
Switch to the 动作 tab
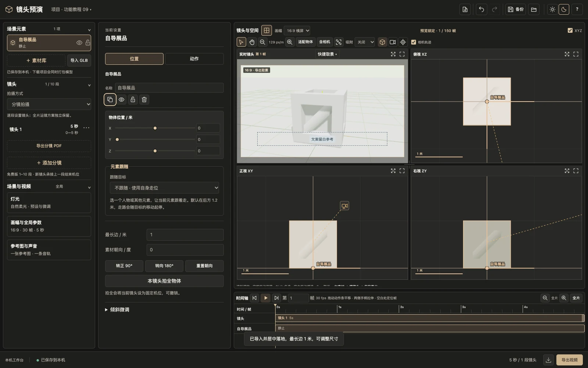pyautogui.click(x=194, y=59)
